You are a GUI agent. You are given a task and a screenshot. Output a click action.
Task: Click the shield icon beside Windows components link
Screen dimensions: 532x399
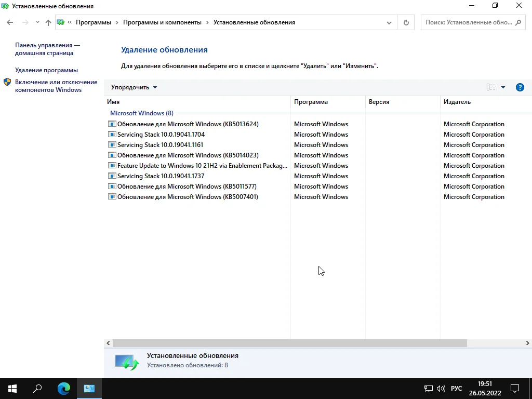click(7, 82)
